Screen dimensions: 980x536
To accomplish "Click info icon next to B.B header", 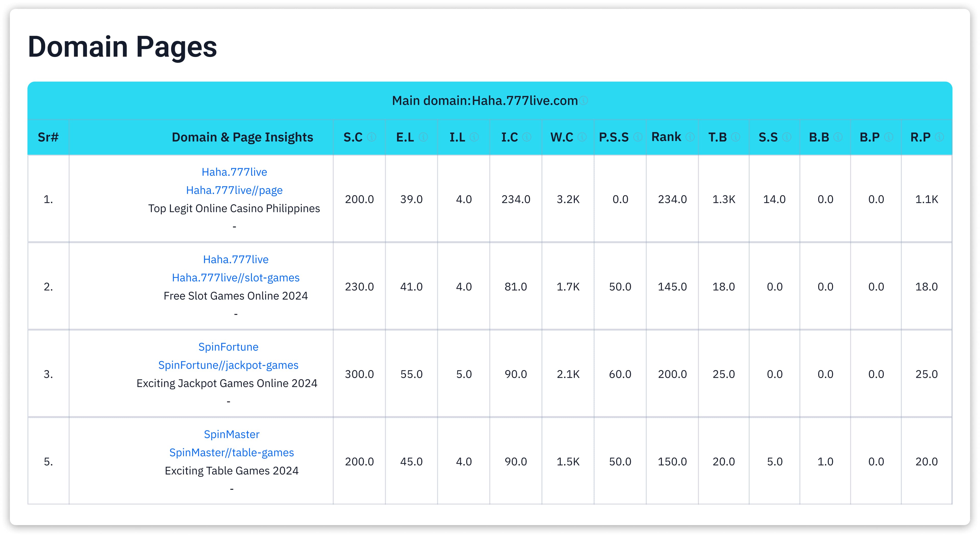I will [838, 137].
